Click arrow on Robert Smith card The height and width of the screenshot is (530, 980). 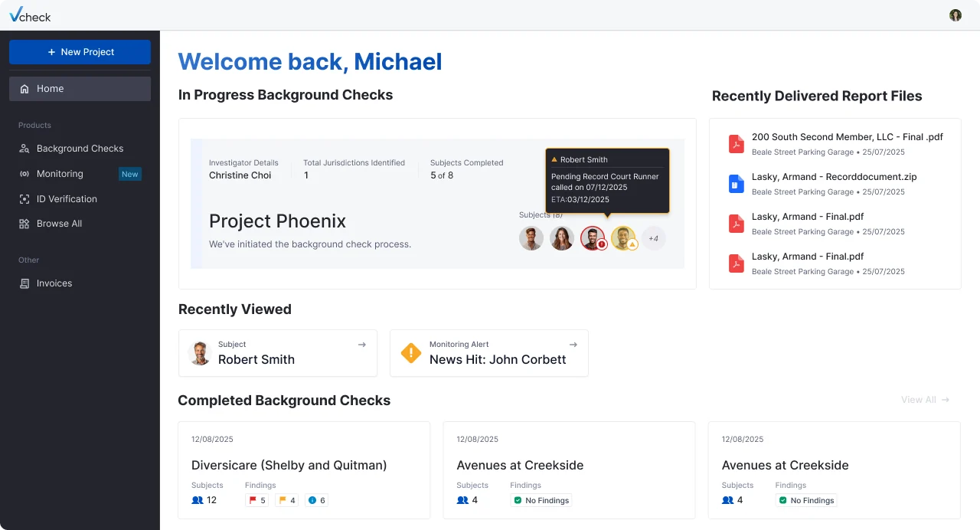click(362, 345)
